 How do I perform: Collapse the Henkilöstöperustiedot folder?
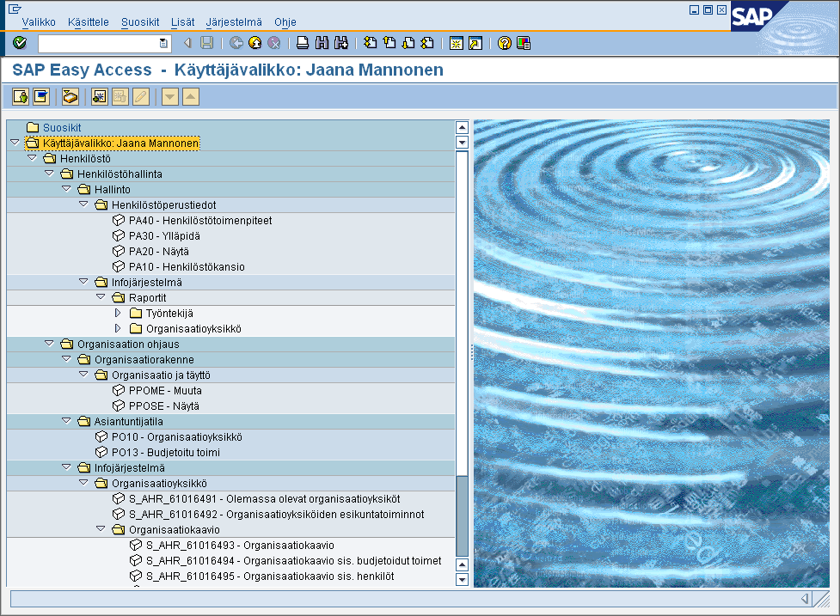(x=83, y=204)
